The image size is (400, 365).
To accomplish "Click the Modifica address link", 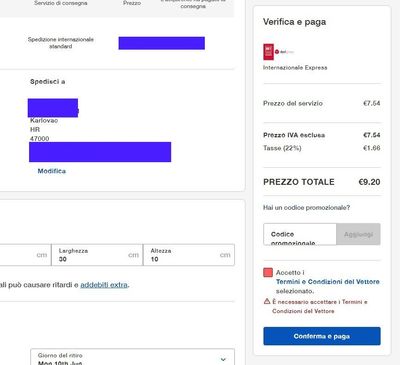I will pyautogui.click(x=52, y=171).
